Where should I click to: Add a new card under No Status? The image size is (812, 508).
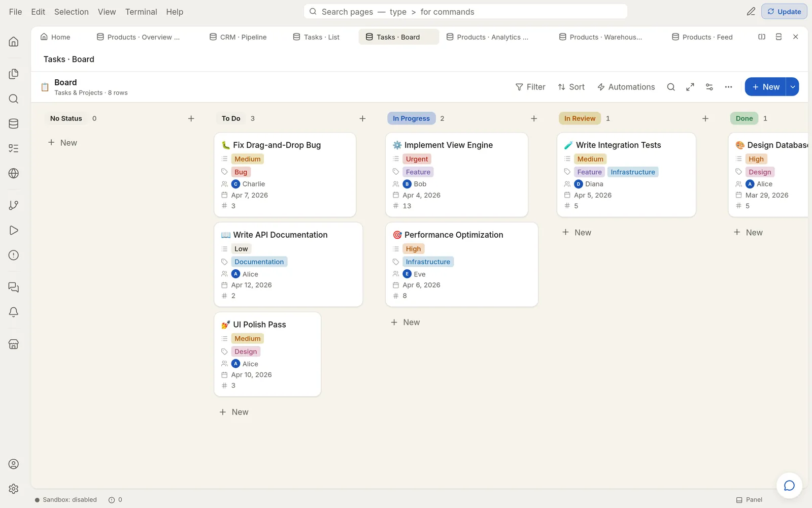[62, 143]
